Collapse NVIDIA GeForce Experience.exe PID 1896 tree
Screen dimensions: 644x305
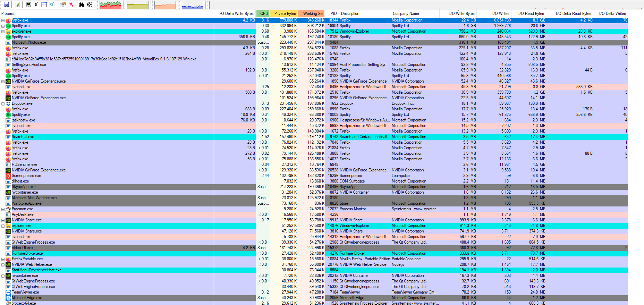click(3, 82)
